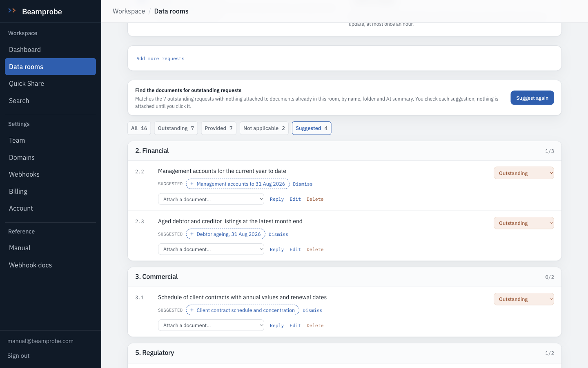Viewport: 588px width, 368px height.
Task: Open Quick Share
Action: (x=50, y=83)
